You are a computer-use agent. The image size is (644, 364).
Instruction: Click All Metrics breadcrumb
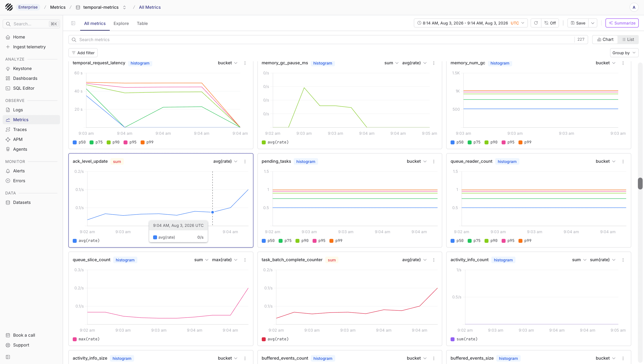coord(150,7)
